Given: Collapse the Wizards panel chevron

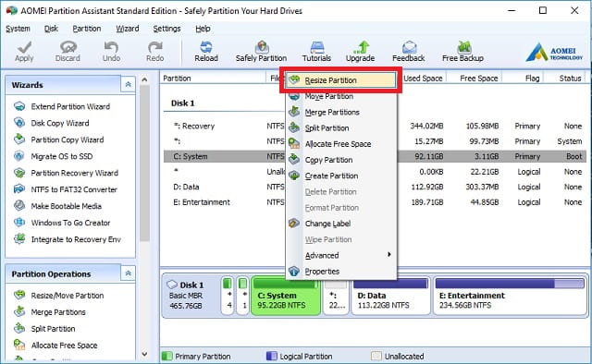Looking at the screenshot, I should click(128, 84).
